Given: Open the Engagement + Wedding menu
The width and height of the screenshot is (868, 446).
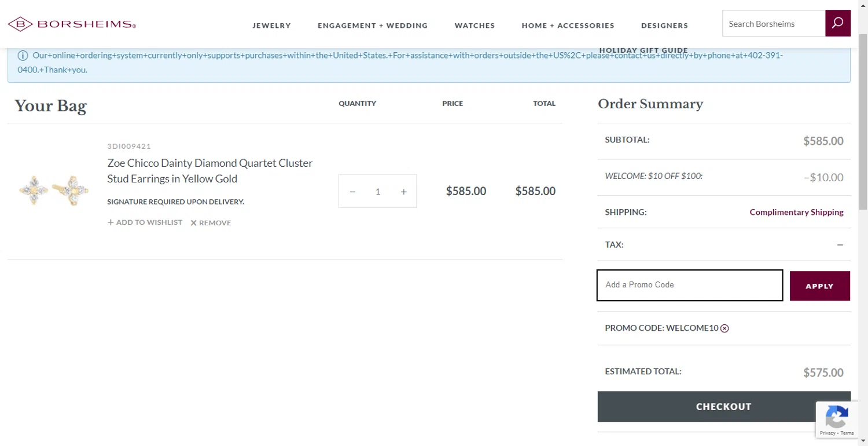Looking at the screenshot, I should click(x=373, y=25).
